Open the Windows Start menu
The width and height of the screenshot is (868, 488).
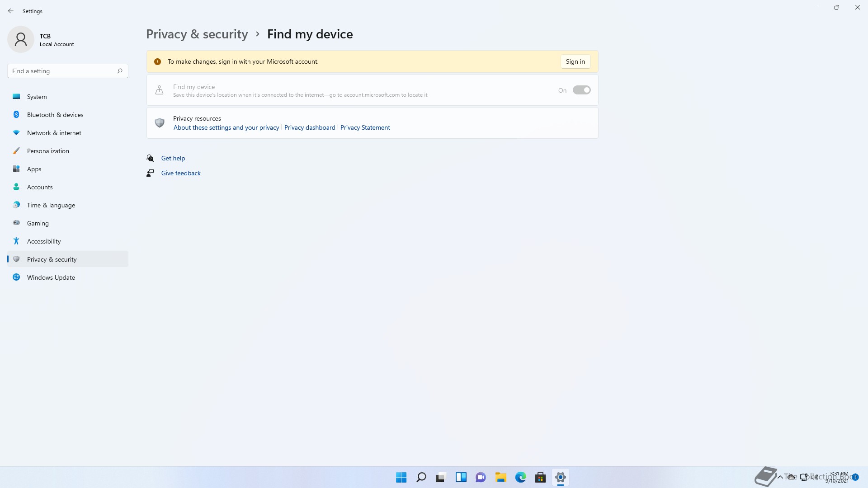click(401, 477)
